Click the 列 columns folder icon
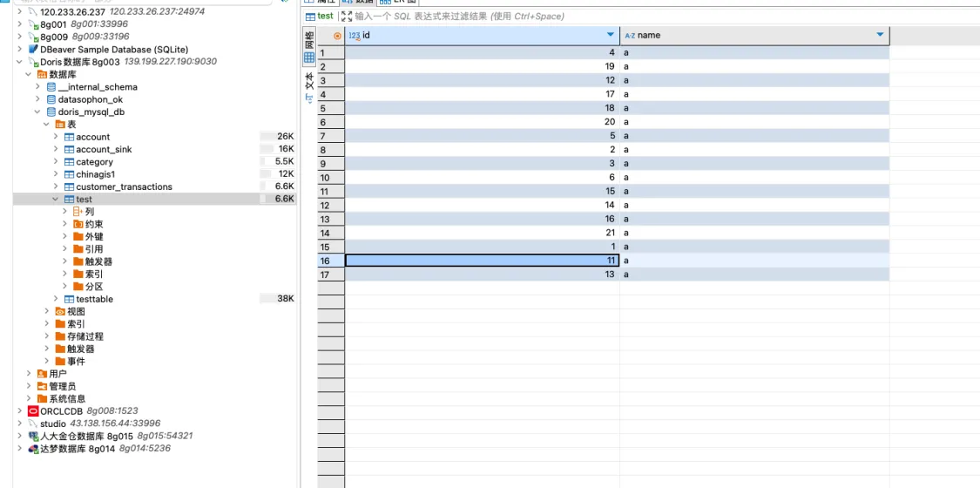 point(78,212)
